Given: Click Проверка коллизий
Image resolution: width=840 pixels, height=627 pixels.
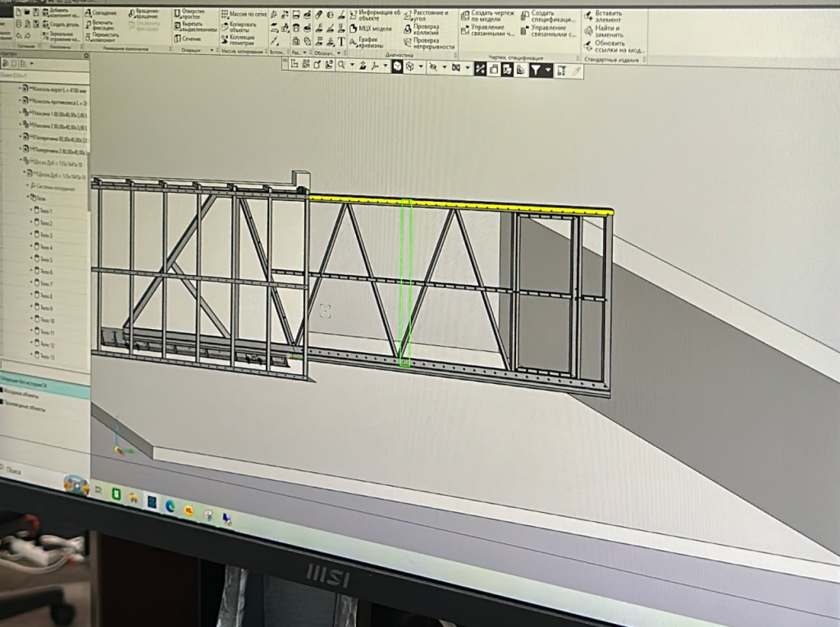Looking at the screenshot, I should [422, 30].
